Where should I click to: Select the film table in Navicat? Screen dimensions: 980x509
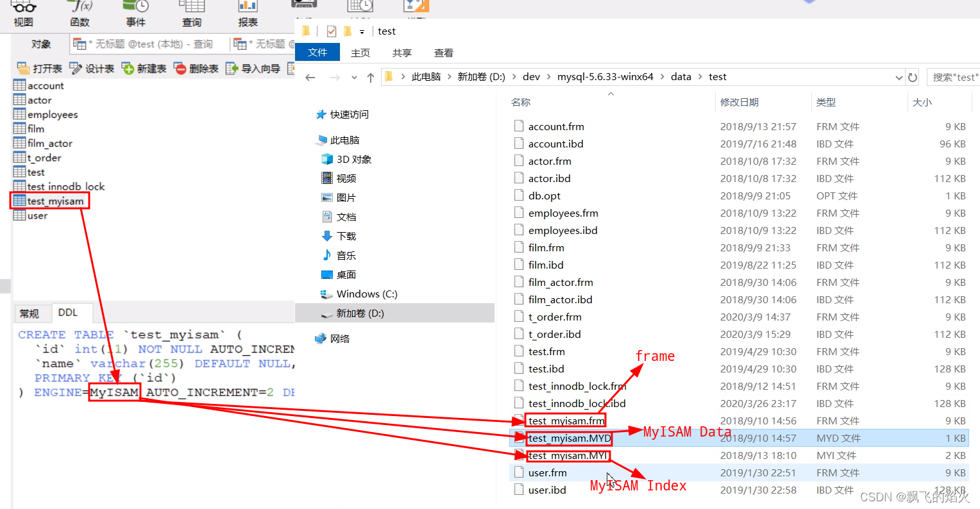29,129
